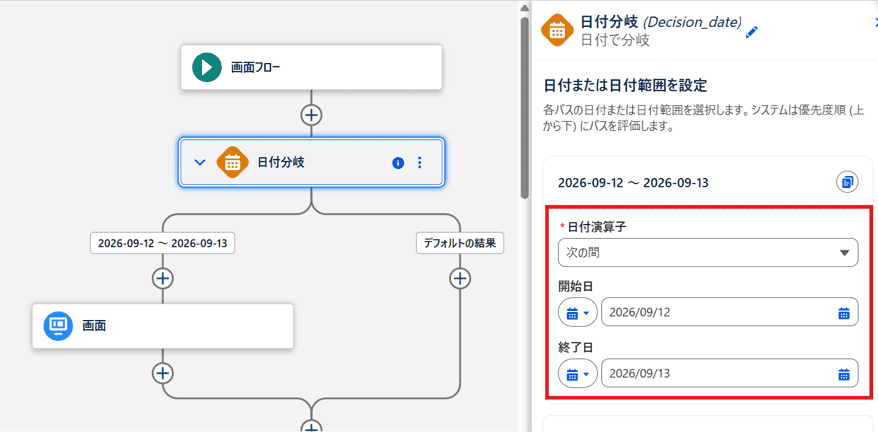
Task: Click the (Decision_date) API name text
Action: (x=692, y=22)
